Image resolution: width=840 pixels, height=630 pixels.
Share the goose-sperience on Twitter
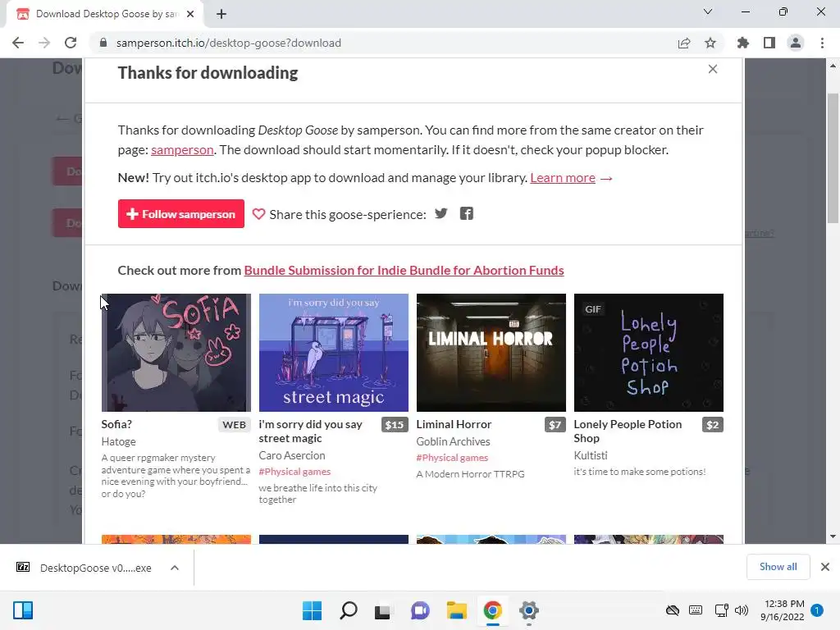(441, 214)
